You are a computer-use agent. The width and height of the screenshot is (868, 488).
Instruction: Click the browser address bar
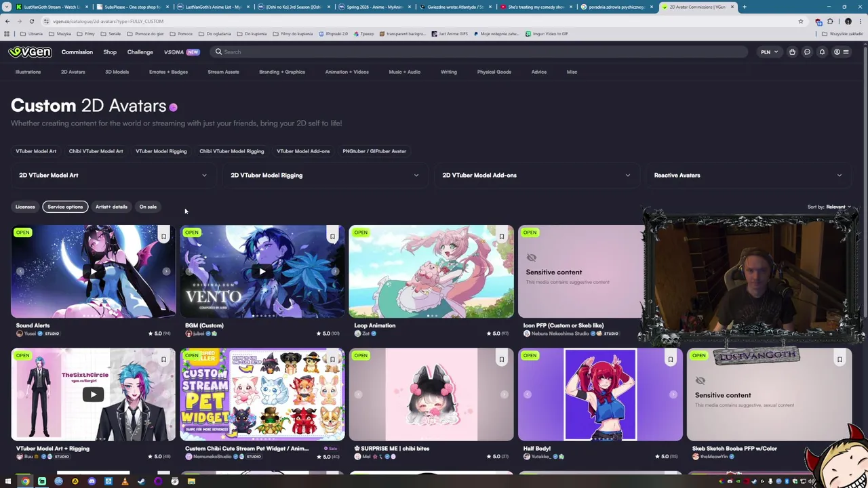tap(420, 21)
